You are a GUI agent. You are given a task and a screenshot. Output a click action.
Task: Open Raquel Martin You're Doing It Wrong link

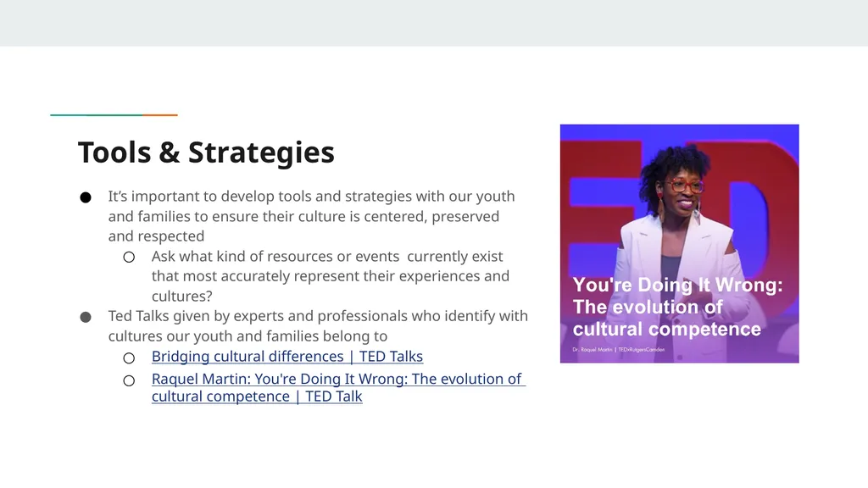pyautogui.click(x=338, y=387)
